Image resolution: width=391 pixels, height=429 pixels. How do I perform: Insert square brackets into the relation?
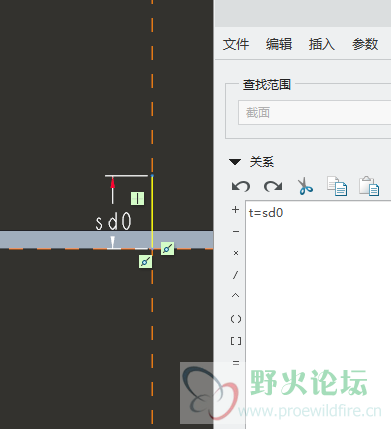click(x=236, y=341)
